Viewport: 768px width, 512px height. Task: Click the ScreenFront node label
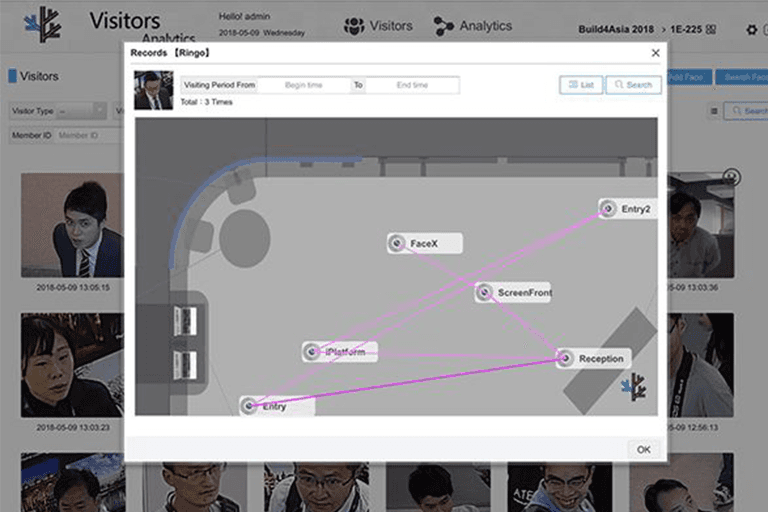(525, 293)
